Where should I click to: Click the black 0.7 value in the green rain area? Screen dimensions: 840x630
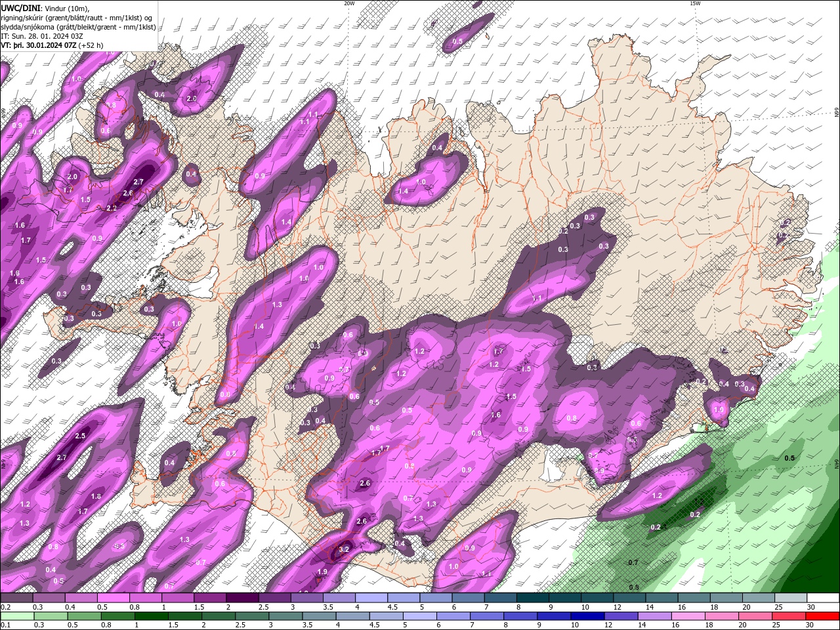pyautogui.click(x=633, y=562)
